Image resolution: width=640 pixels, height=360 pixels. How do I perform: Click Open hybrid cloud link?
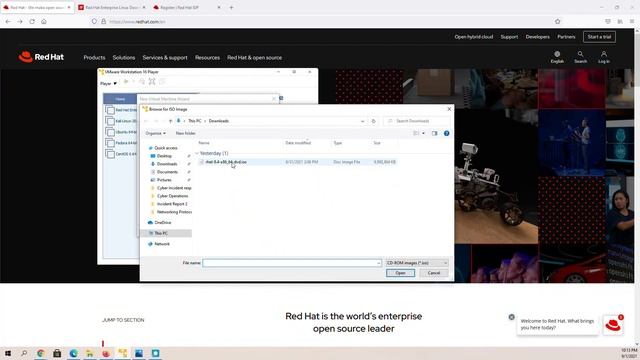pos(474,37)
